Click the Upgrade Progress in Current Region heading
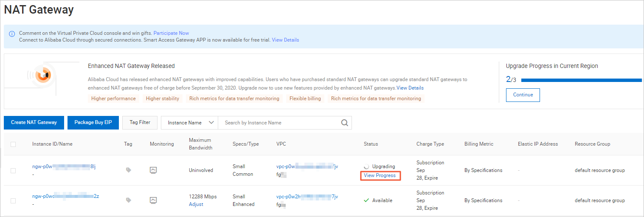Viewport: 644px width, 217px height. coord(552,66)
